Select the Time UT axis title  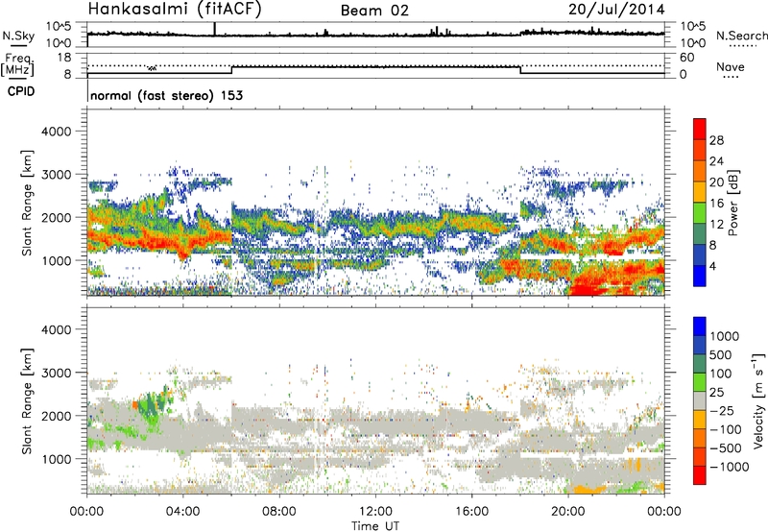point(375,525)
